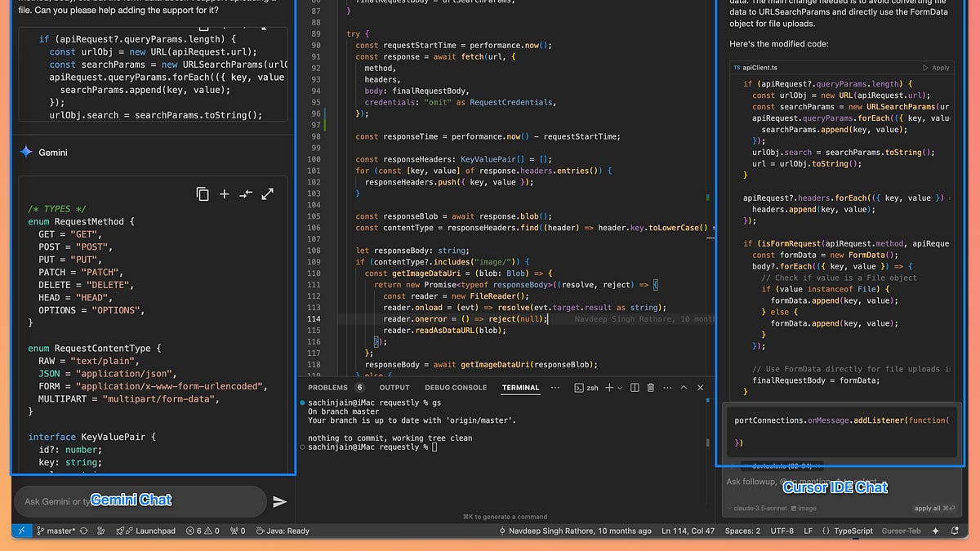Change indentation via Spaces: 2
The width and height of the screenshot is (980, 551).
coord(742,531)
